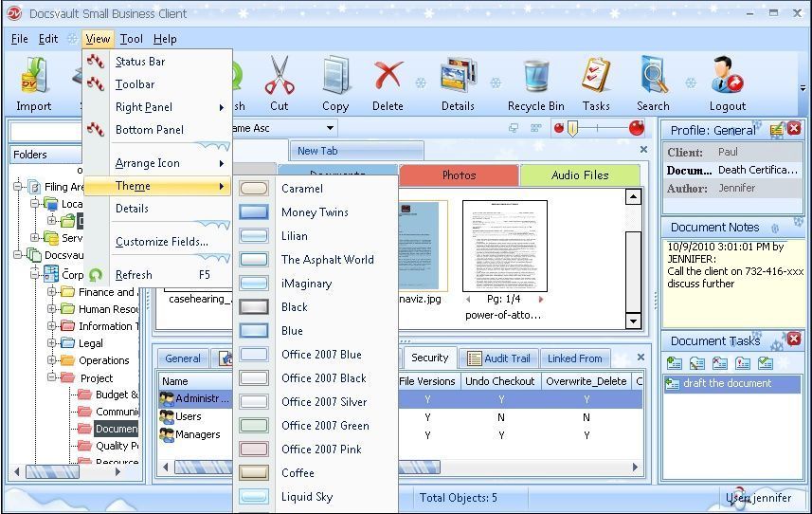Click the small red ball zoom-out icon
Image resolution: width=812 pixels, height=514 pixels.
pos(558,128)
